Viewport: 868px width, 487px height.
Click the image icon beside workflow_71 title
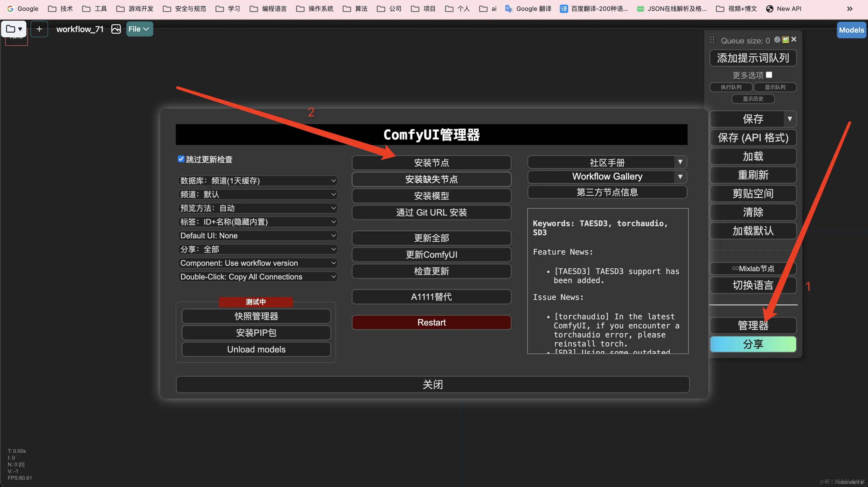coord(116,29)
